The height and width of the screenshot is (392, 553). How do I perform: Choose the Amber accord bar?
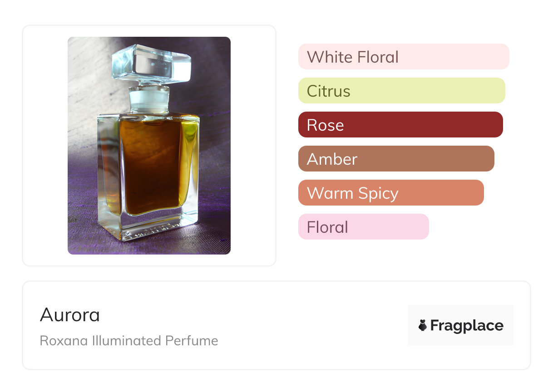396,159
